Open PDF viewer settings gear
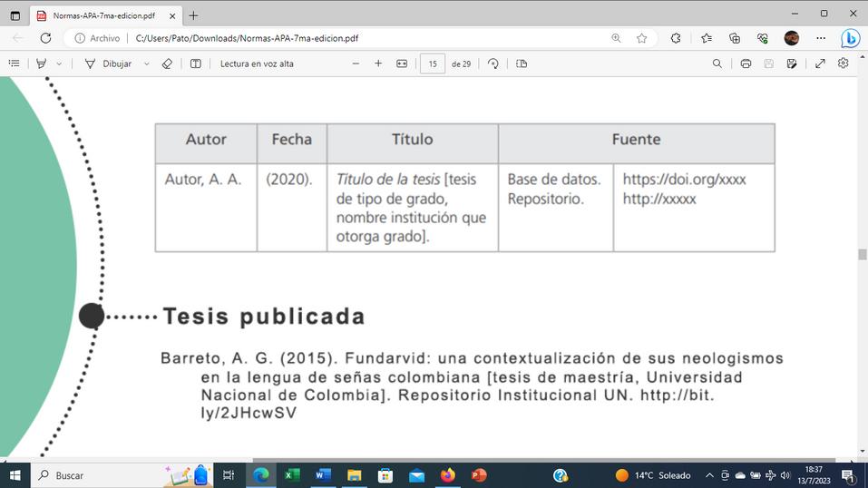Viewport: 868px width, 488px height. pyautogui.click(x=844, y=63)
